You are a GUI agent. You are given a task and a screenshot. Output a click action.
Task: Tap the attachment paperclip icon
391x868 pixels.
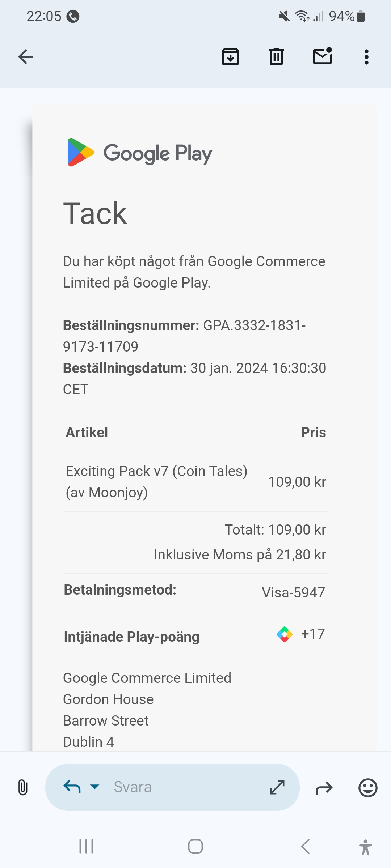pos(22,787)
